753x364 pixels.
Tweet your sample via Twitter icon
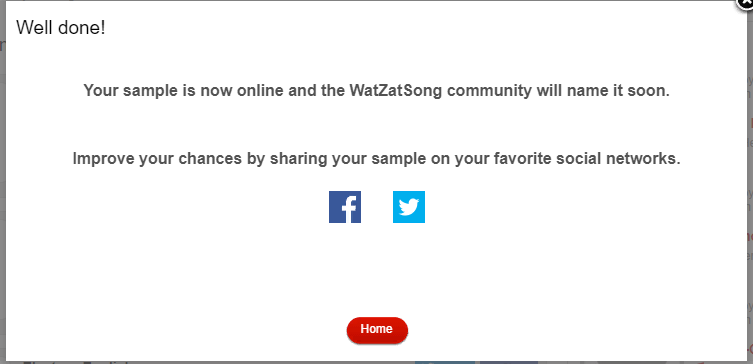tap(409, 207)
